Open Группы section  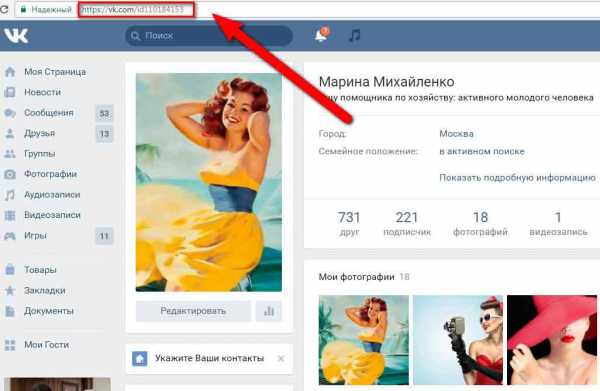[x=40, y=154]
